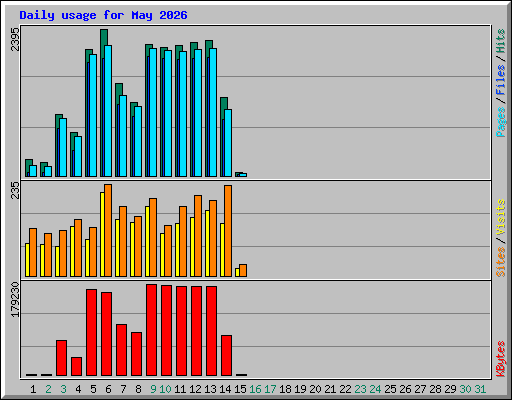Click day label 8 on the axis
Screen dimensions: 512x400
138,389
